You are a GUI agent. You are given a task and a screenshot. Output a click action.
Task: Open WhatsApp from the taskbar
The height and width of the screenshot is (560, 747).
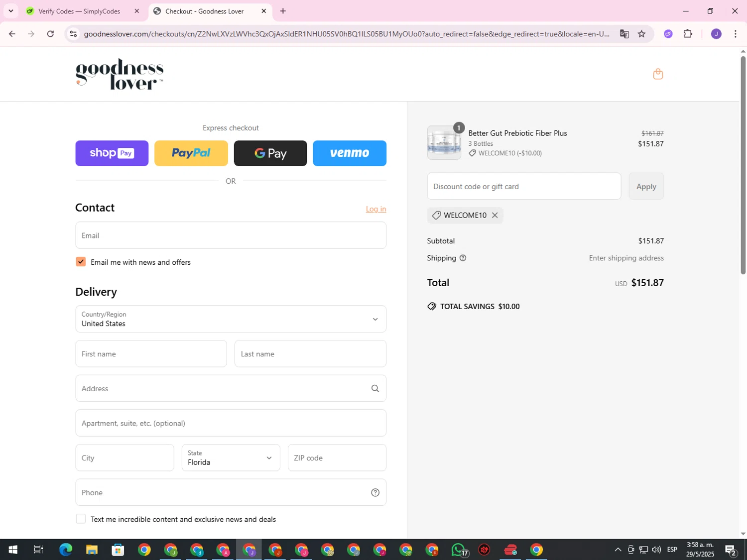(x=459, y=550)
